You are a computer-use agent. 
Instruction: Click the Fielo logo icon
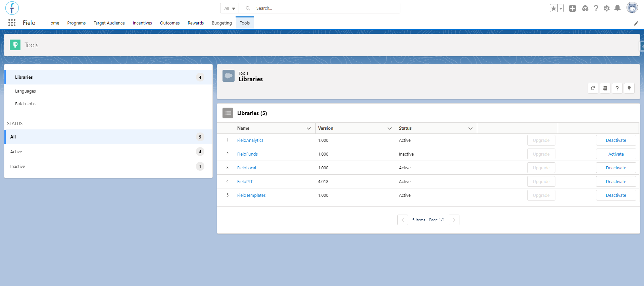tap(12, 8)
